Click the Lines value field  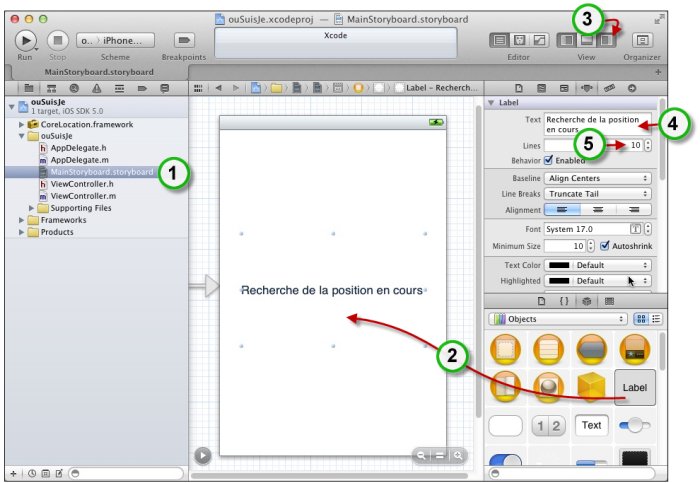click(x=593, y=145)
